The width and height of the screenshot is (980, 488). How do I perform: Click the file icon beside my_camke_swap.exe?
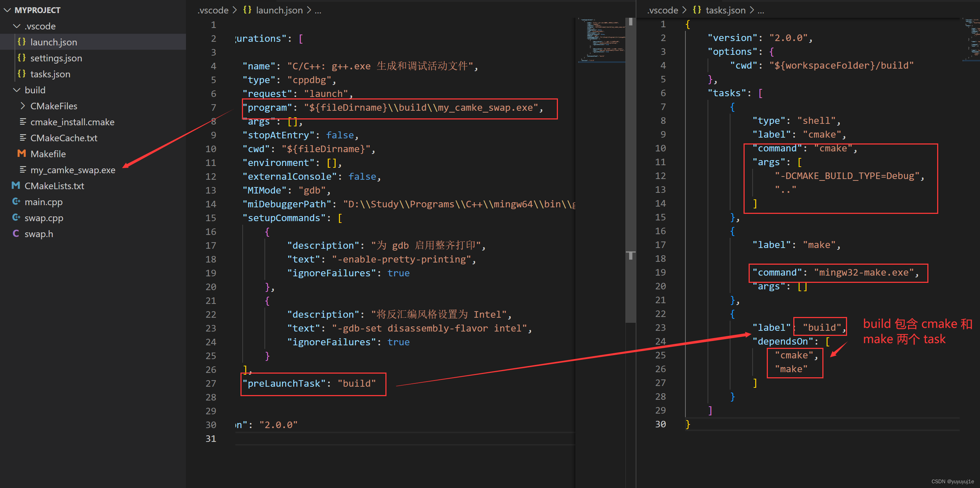[x=23, y=170]
